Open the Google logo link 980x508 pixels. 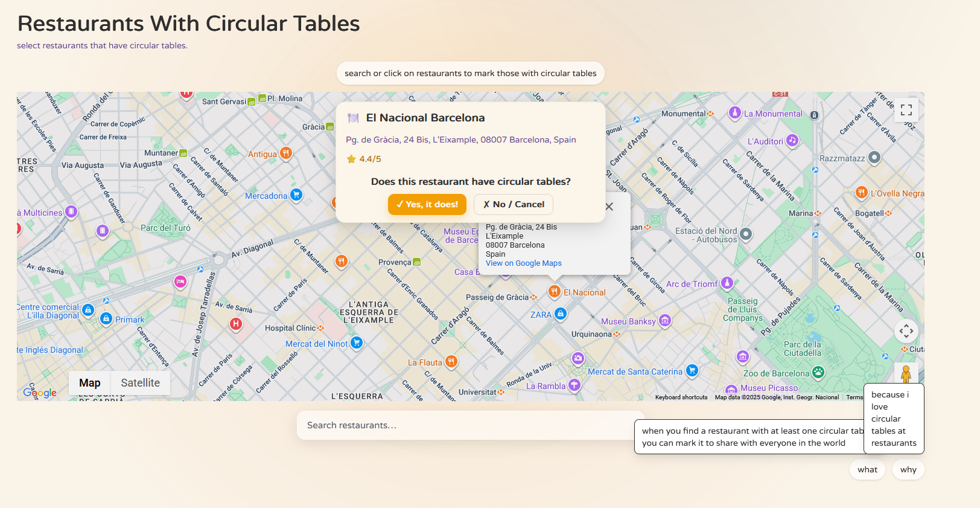(x=40, y=393)
